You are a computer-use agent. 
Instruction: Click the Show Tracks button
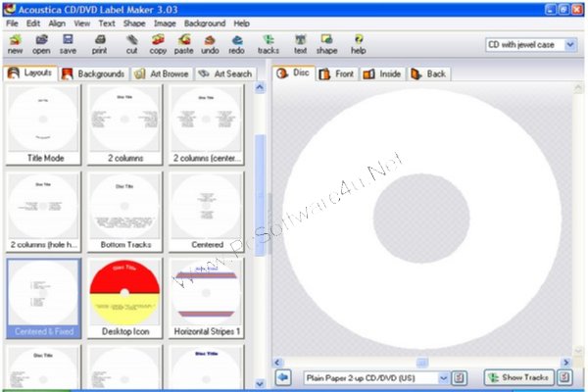click(519, 377)
